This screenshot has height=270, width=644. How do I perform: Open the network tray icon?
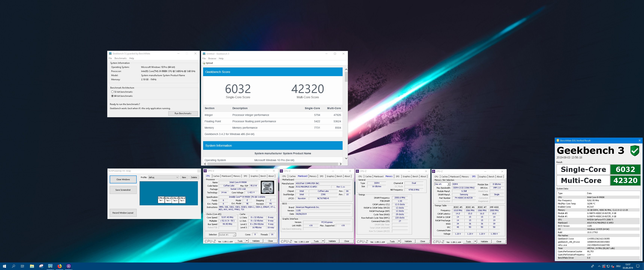608,266
